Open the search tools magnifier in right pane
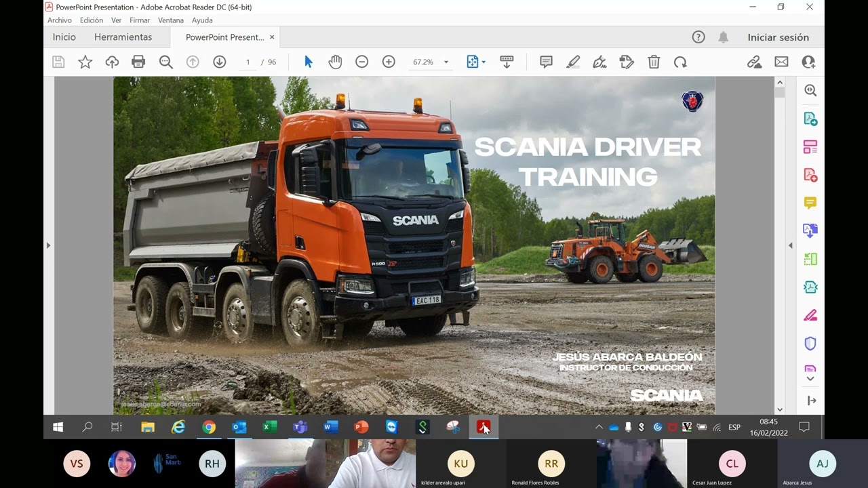The height and width of the screenshot is (488, 868). point(810,90)
